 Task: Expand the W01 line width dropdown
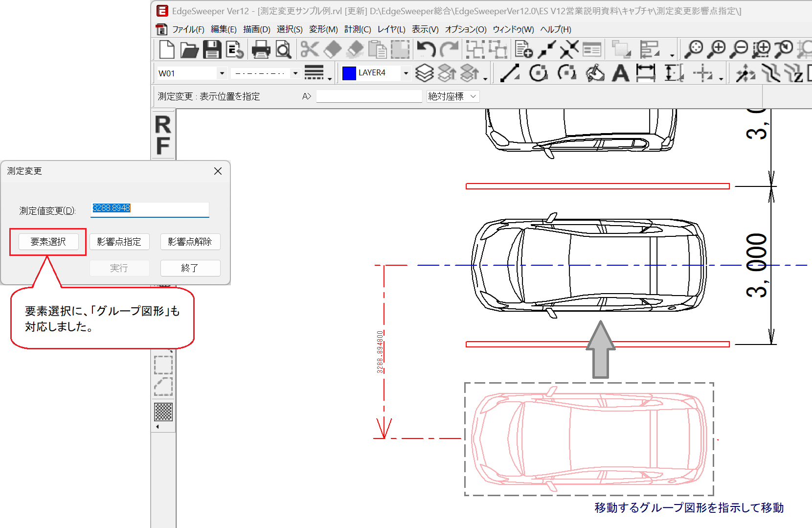222,73
